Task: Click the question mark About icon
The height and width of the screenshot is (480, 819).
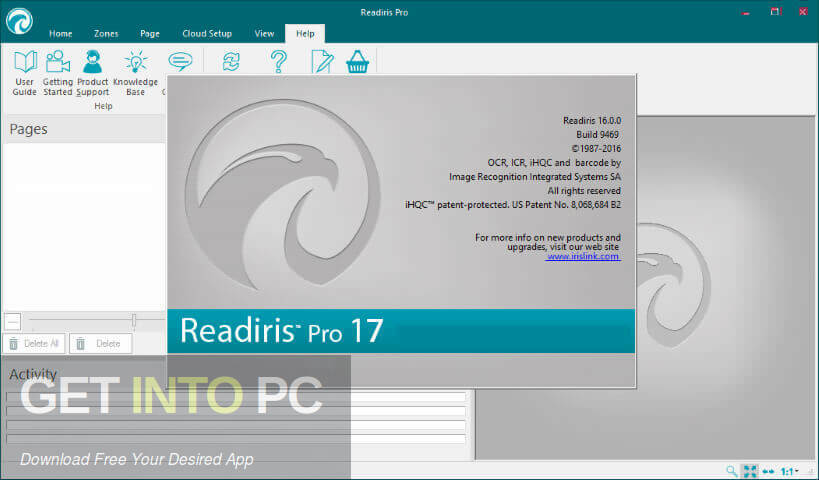Action: tap(279, 62)
